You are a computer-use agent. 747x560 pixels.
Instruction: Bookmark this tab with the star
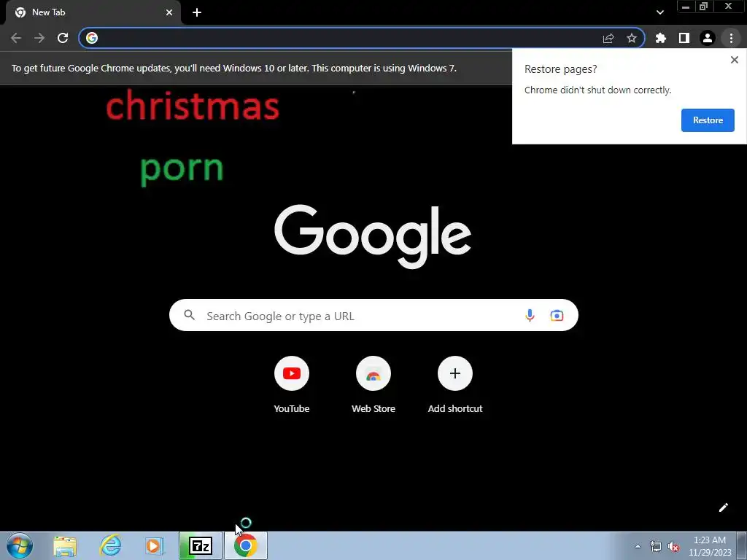pos(632,38)
